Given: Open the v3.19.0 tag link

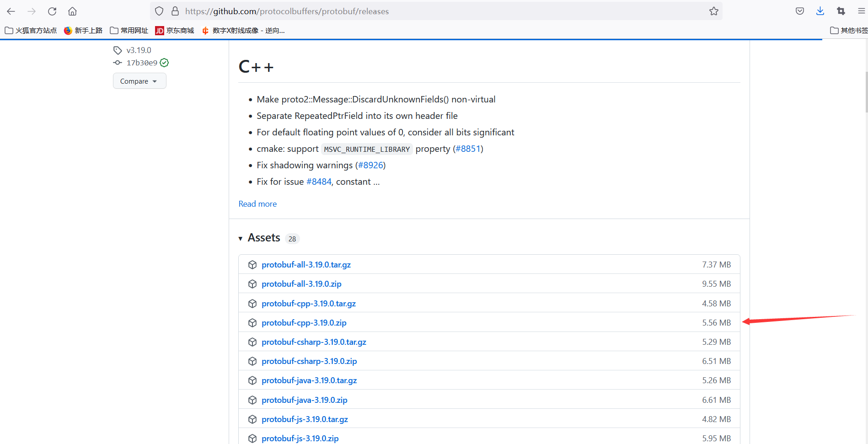Looking at the screenshot, I should coord(139,50).
